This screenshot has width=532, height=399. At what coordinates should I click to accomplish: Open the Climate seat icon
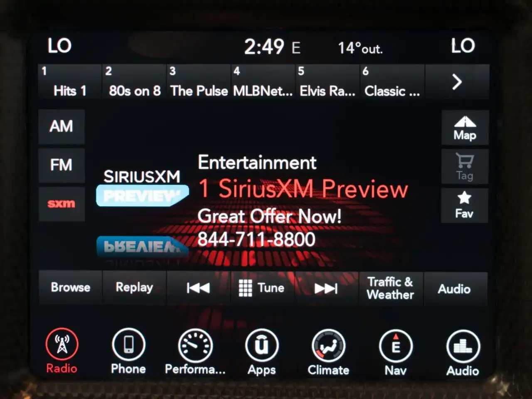[328, 353]
